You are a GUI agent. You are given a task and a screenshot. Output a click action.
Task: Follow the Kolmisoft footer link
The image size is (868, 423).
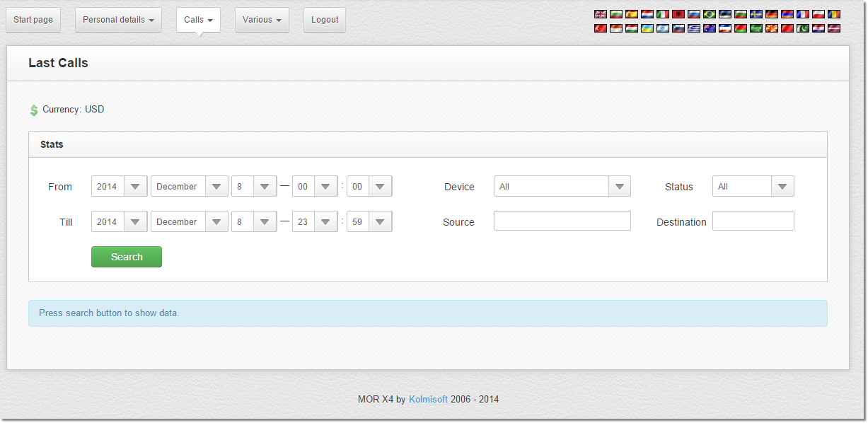428,399
